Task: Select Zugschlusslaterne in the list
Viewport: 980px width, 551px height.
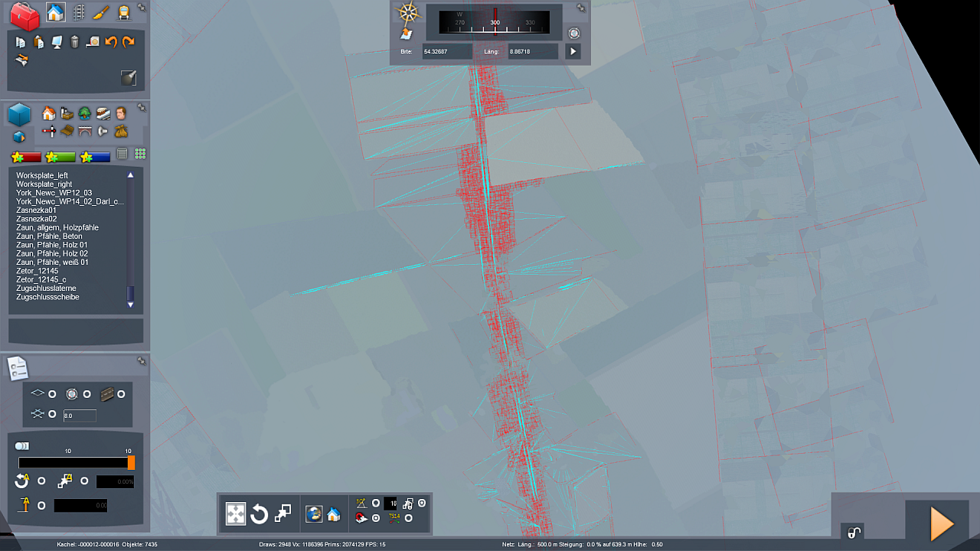Action: (x=46, y=289)
